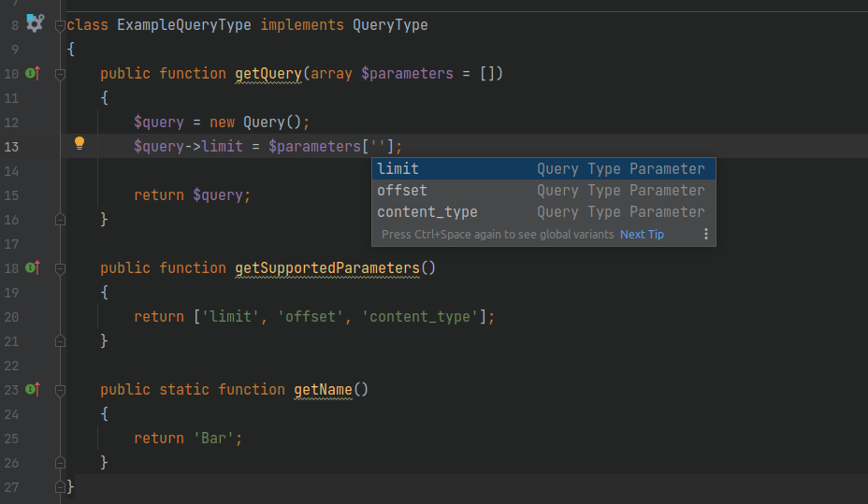This screenshot has height=504, width=868.
Task: Collapse the getQuery function fold marker
Action: tap(60, 74)
